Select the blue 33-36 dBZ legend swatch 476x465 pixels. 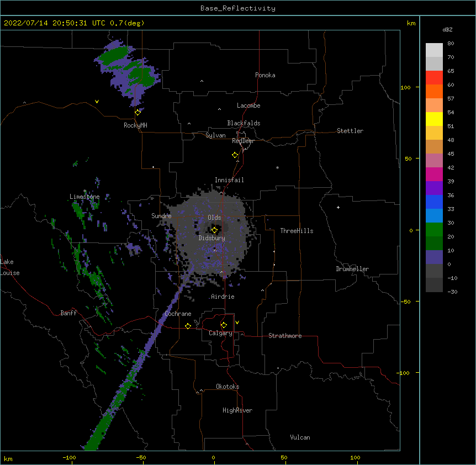[x=434, y=202]
